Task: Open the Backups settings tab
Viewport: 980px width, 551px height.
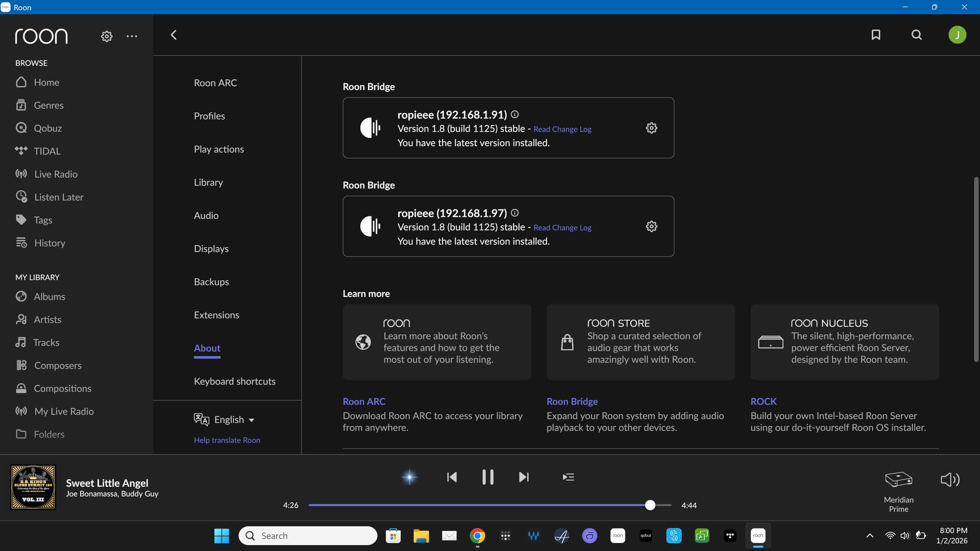Action: pos(211,282)
